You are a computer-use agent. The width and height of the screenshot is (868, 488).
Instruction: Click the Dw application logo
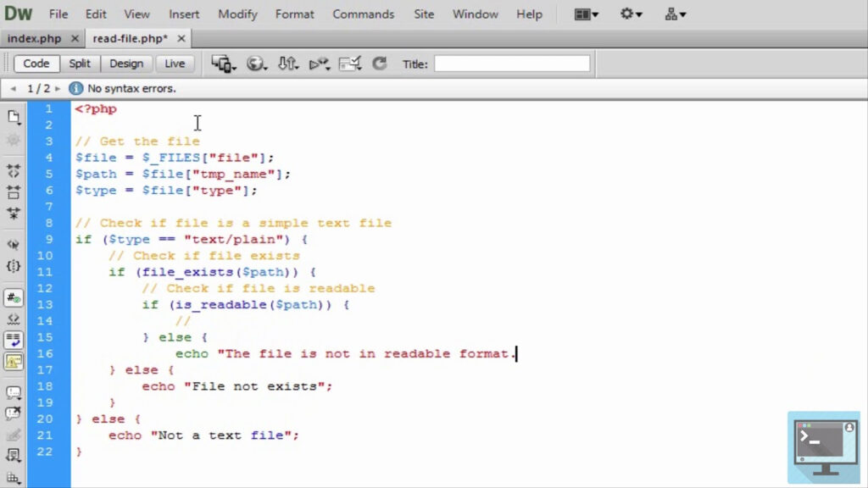pyautogui.click(x=19, y=14)
